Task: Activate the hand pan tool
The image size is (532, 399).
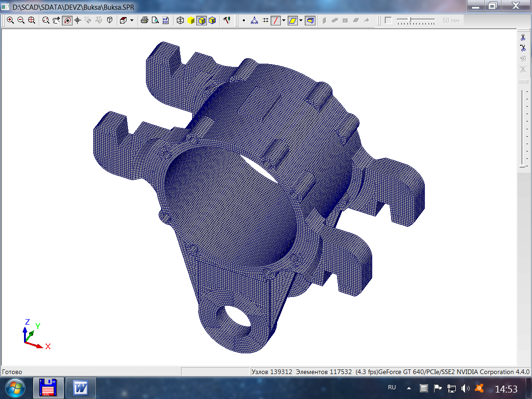Action: [56, 20]
